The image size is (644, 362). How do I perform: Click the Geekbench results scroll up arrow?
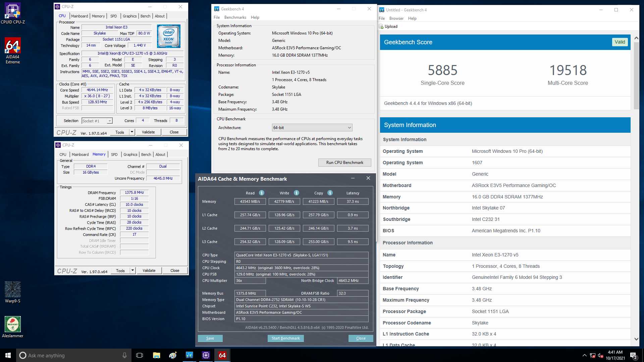pos(636,38)
